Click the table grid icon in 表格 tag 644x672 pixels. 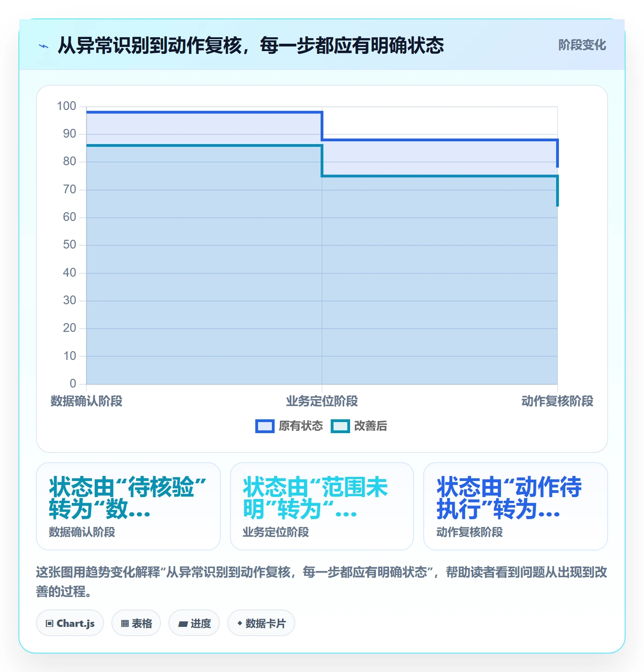pyautogui.click(x=125, y=624)
